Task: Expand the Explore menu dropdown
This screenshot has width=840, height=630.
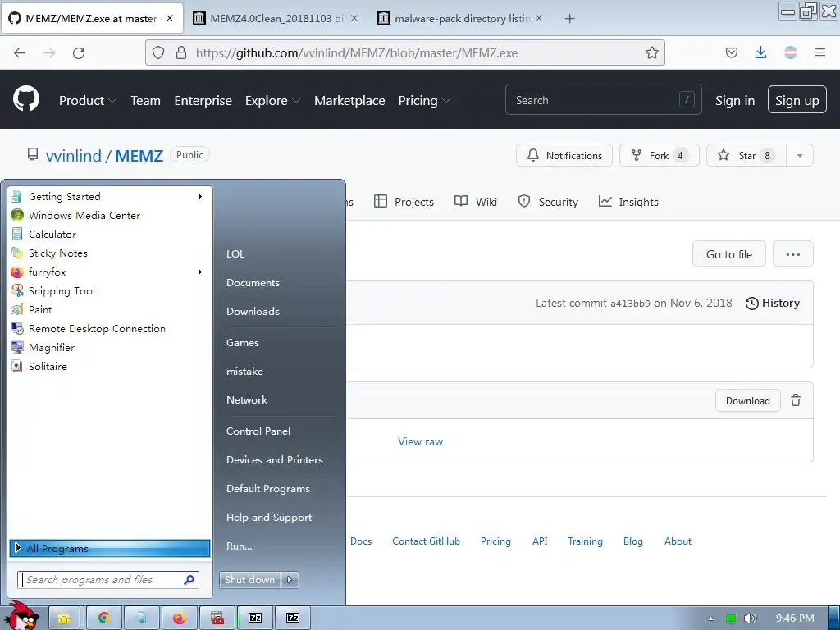Action: click(272, 101)
